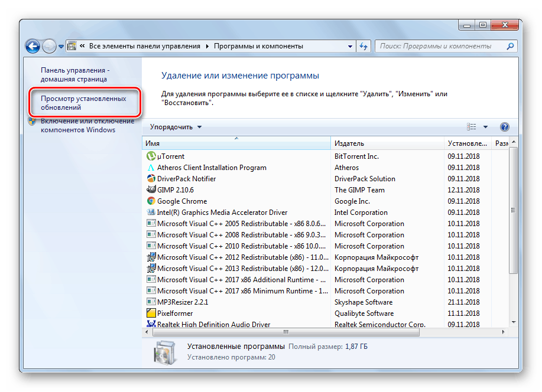Sort by the Установлено date column header
Screen dimensions: 542x392
tap(468, 143)
